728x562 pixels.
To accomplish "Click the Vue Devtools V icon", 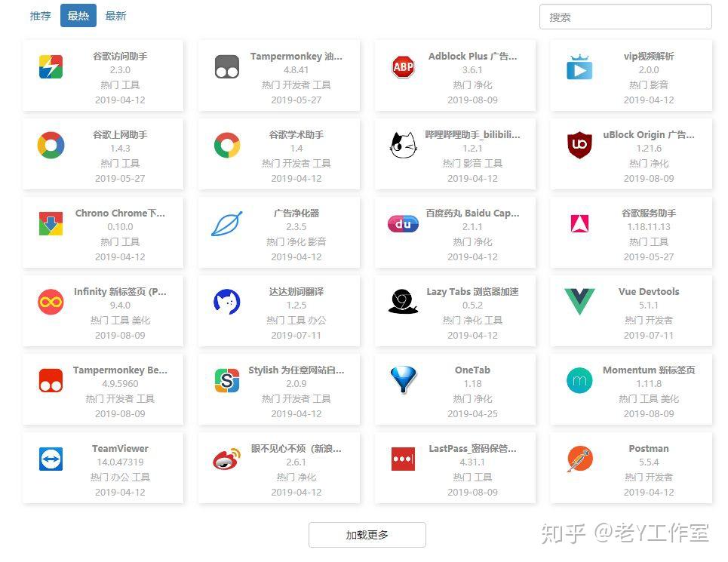I will tap(579, 302).
